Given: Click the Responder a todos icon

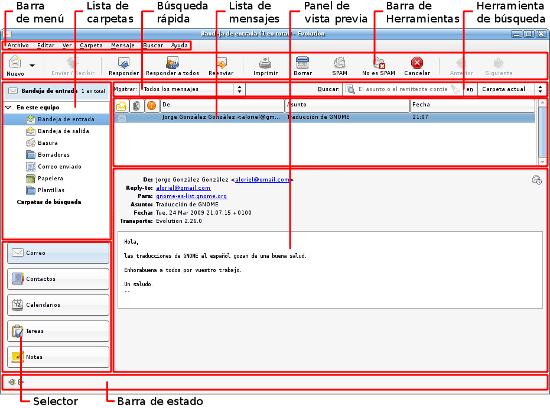Looking at the screenshot, I should pyautogui.click(x=172, y=63).
